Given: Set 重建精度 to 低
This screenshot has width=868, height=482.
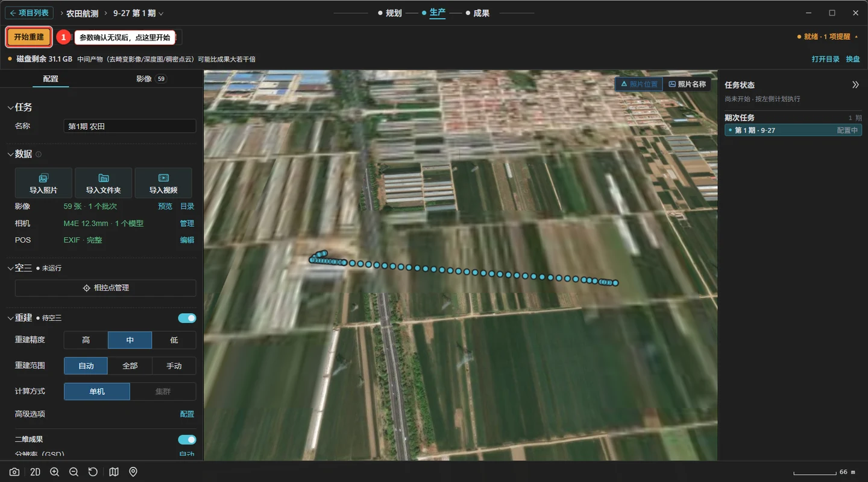Looking at the screenshot, I should click(x=174, y=340).
